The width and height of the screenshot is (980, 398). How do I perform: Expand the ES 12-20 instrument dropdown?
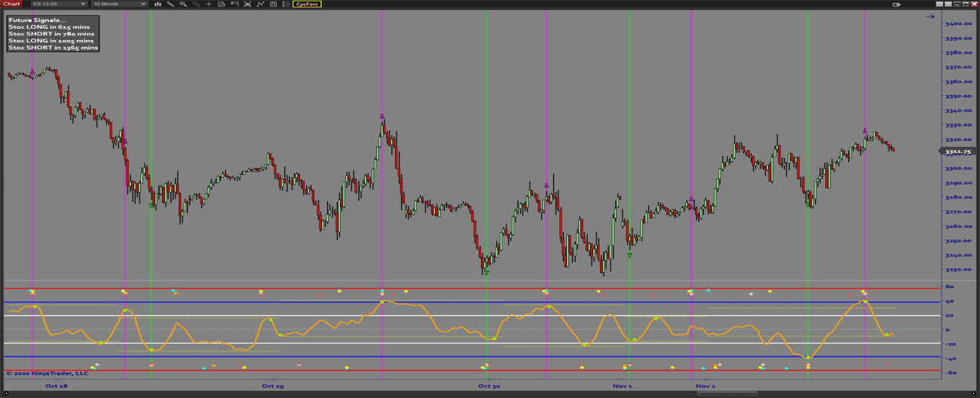[x=59, y=4]
